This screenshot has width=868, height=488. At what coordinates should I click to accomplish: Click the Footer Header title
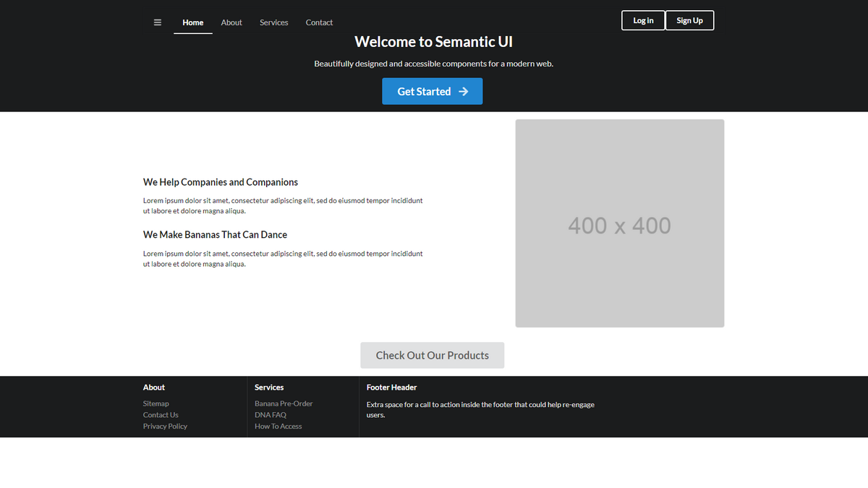click(x=392, y=388)
